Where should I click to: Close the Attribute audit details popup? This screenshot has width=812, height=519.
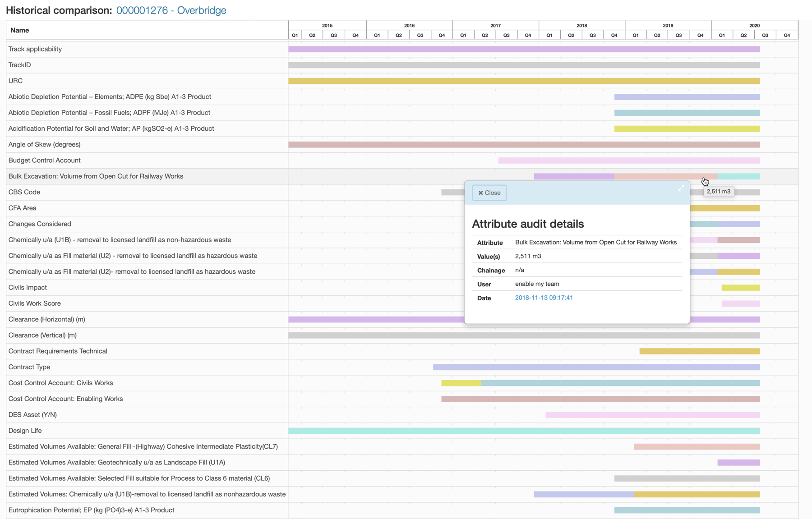489,193
